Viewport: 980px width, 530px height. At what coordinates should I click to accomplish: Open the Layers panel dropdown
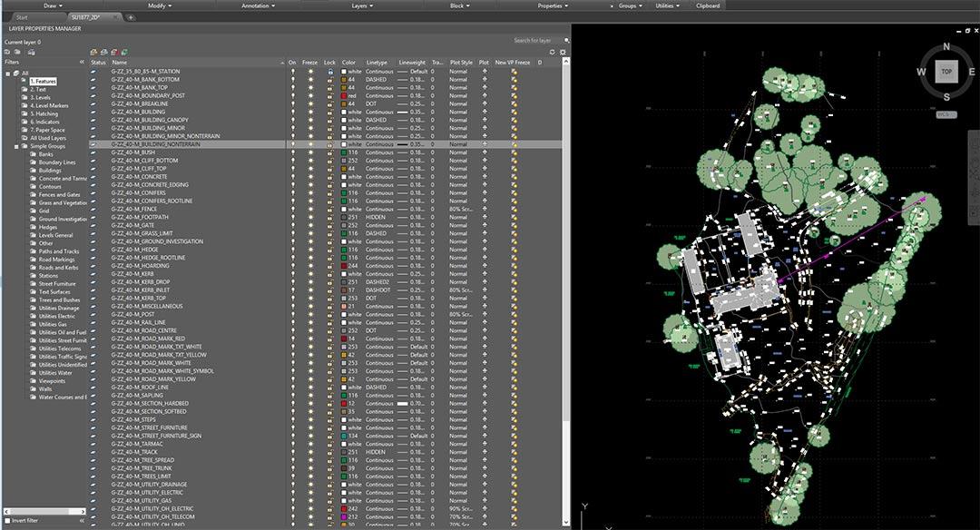click(x=362, y=5)
